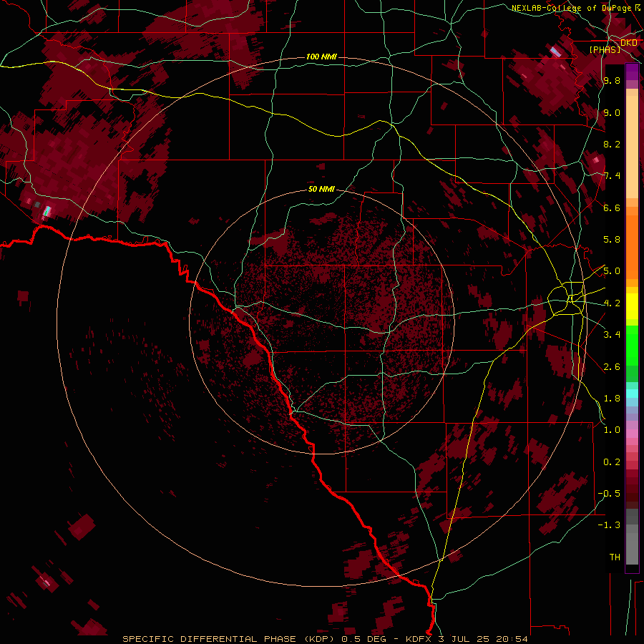This screenshot has height=644, width=644.
Task: Click the 5.0 scale value
Action: [612, 271]
